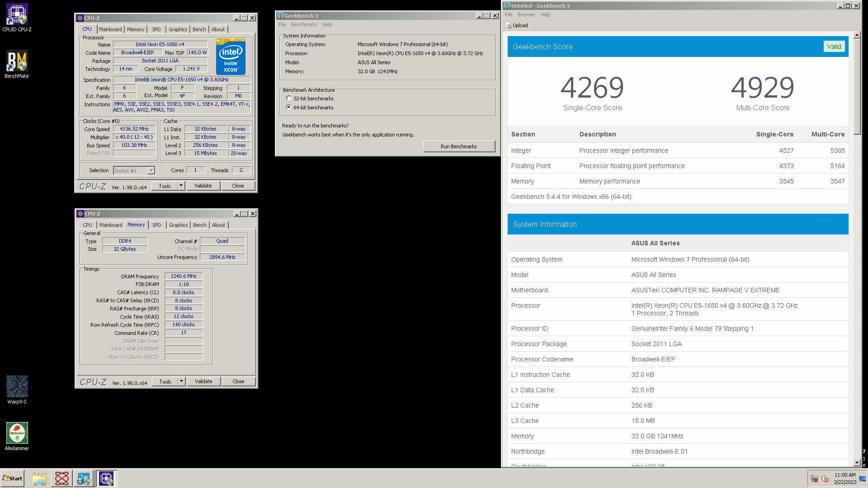Click Tools button in top CPU-Z window
868x488 pixels.
tap(165, 186)
